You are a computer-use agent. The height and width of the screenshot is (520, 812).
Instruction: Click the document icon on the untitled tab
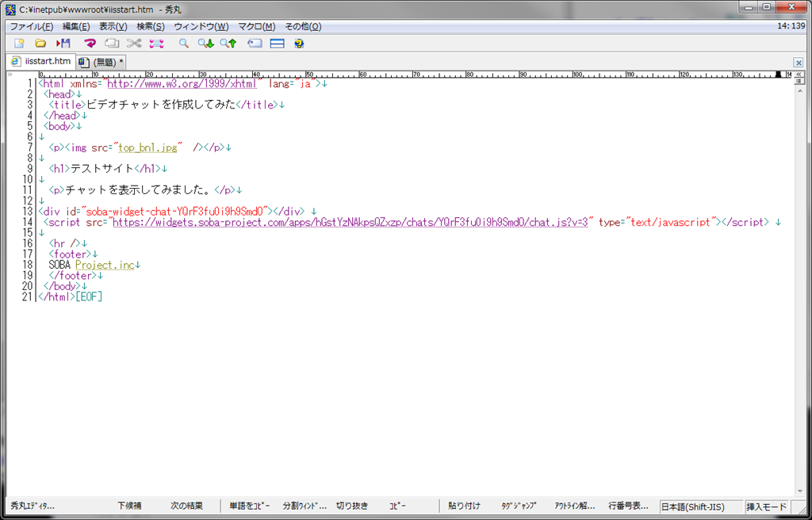tap(84, 62)
